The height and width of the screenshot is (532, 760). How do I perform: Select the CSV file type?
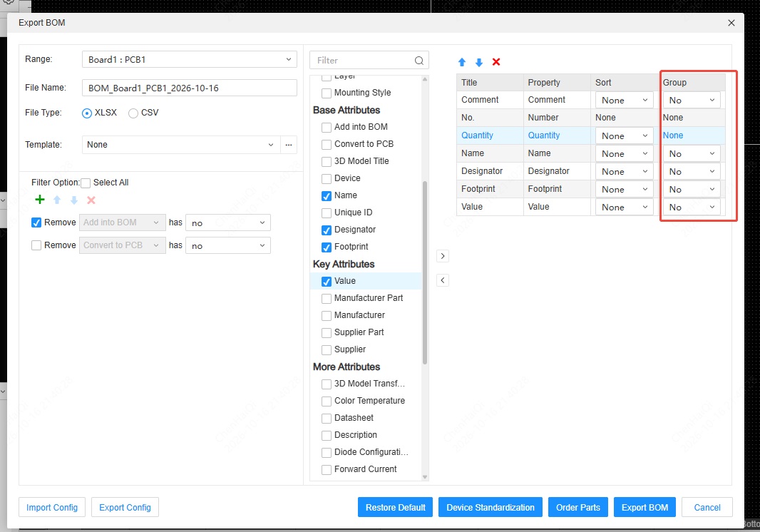(133, 113)
